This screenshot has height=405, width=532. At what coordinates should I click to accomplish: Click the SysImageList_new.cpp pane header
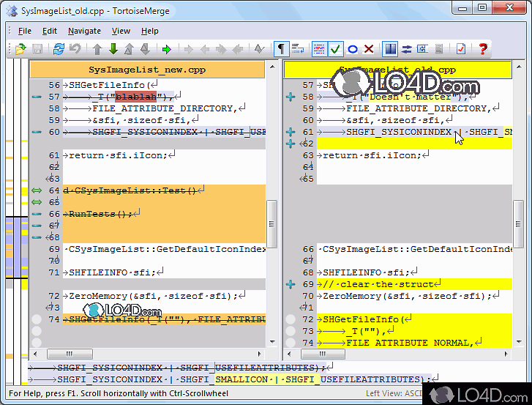[146, 70]
